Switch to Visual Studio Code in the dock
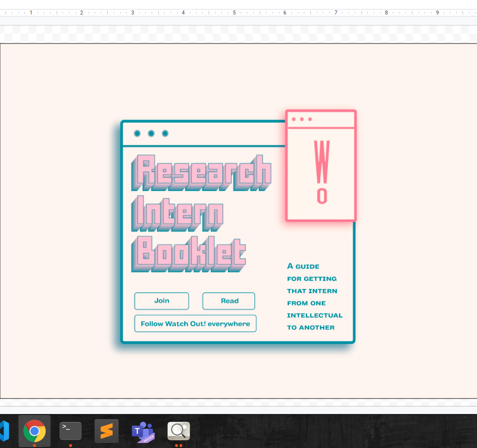This screenshot has width=477, height=448. click(4, 430)
